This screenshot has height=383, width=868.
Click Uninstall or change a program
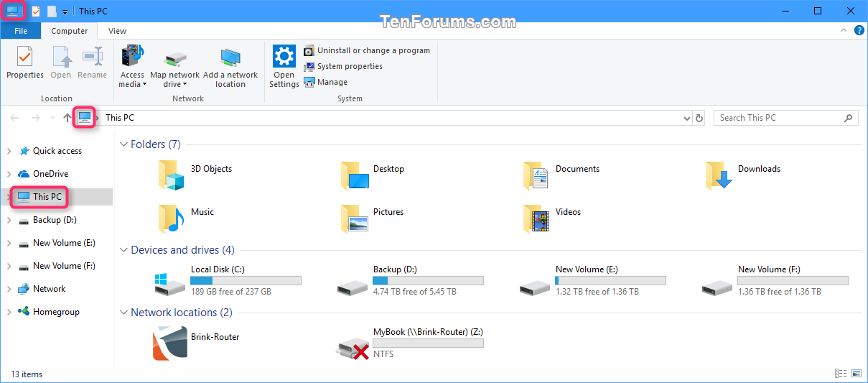point(367,50)
